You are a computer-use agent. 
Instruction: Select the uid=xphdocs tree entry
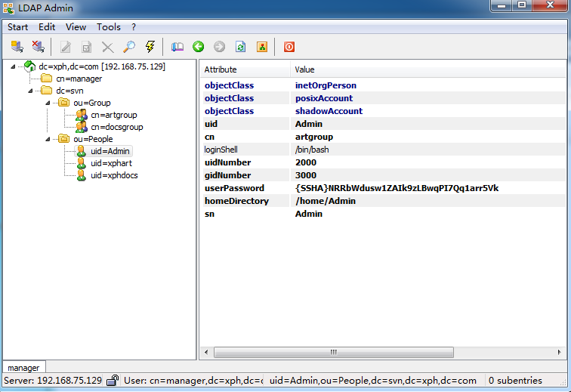pyautogui.click(x=114, y=175)
